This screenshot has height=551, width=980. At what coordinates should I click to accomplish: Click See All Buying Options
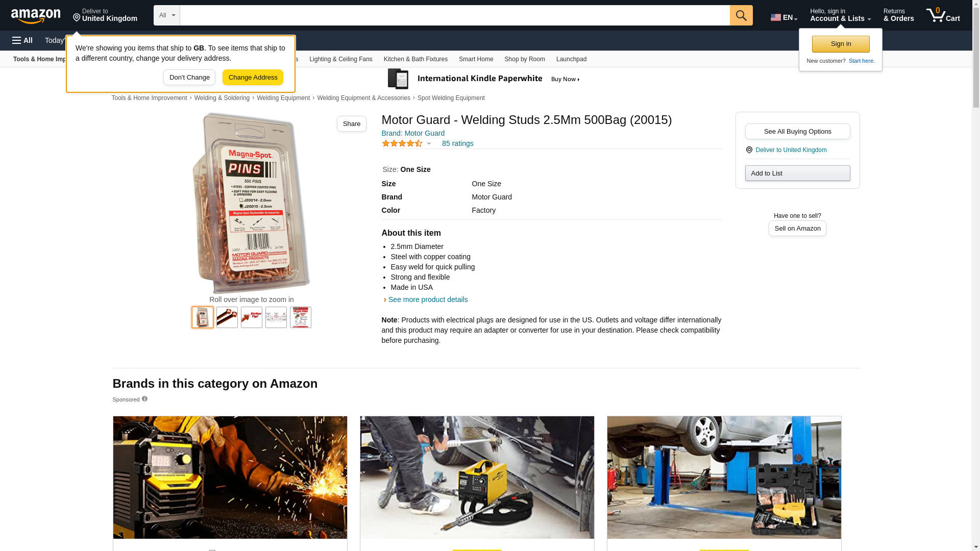tap(797, 132)
